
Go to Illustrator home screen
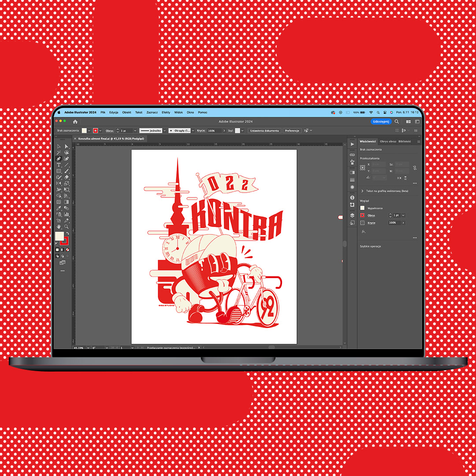[75, 122]
